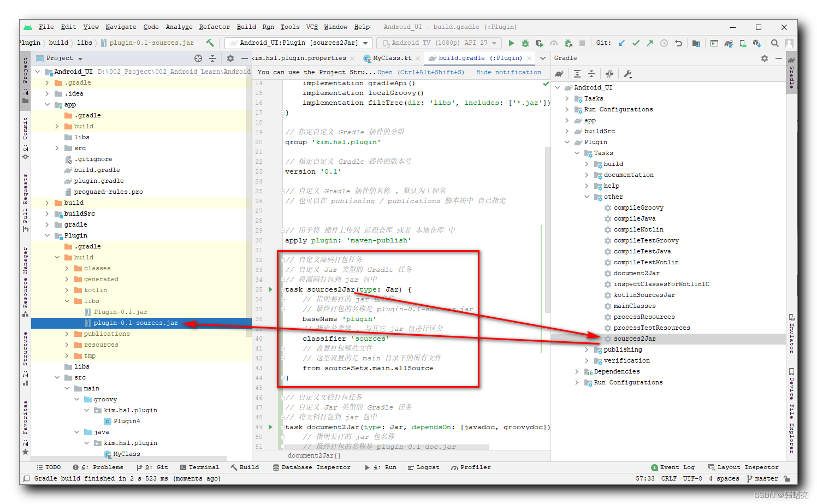Sync project with Gradle files elephant icon

coord(729,43)
